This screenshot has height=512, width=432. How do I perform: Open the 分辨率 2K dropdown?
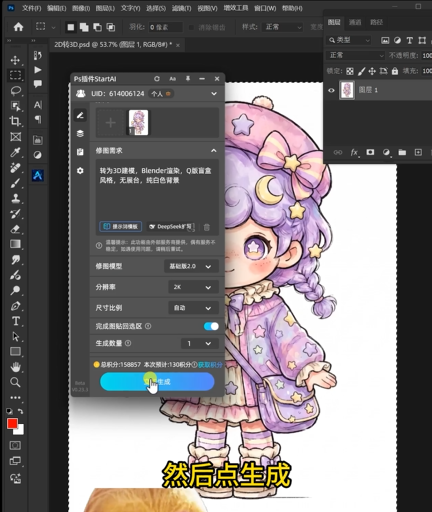[194, 287]
